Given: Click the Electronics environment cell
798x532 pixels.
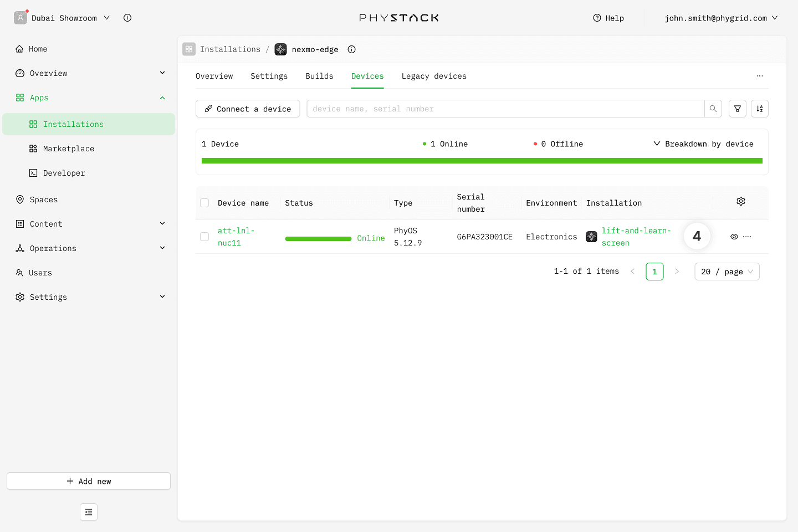Looking at the screenshot, I should (551, 237).
